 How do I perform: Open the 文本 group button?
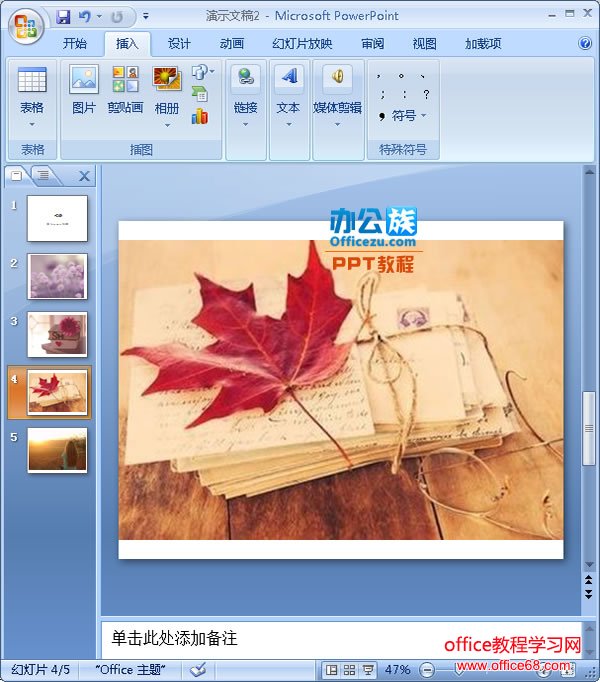[288, 90]
